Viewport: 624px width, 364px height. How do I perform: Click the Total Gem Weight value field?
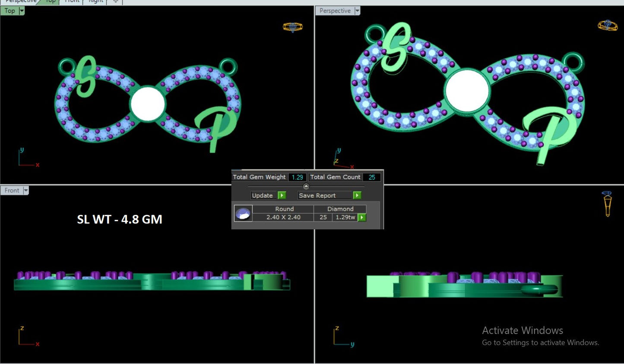click(x=297, y=177)
